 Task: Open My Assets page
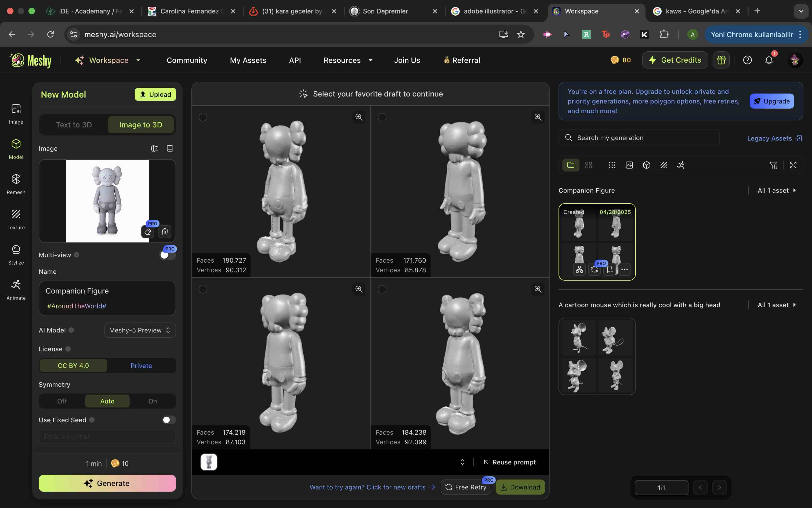pos(248,60)
